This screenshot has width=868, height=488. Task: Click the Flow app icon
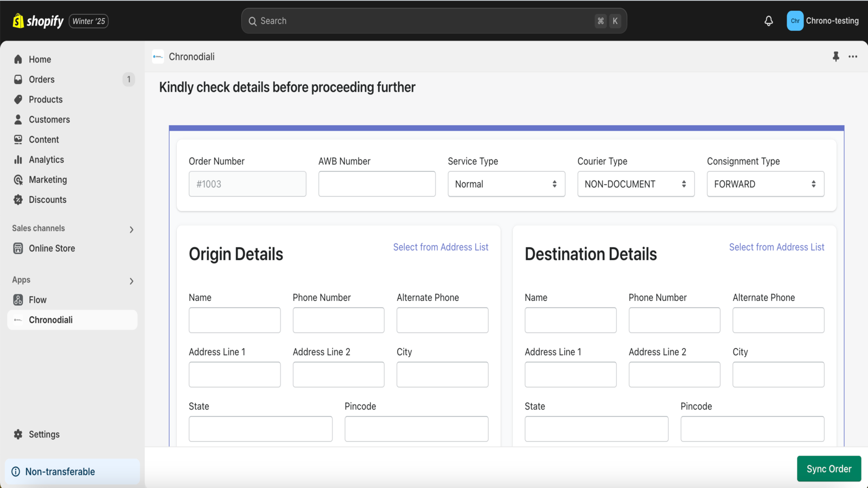[19, 299]
